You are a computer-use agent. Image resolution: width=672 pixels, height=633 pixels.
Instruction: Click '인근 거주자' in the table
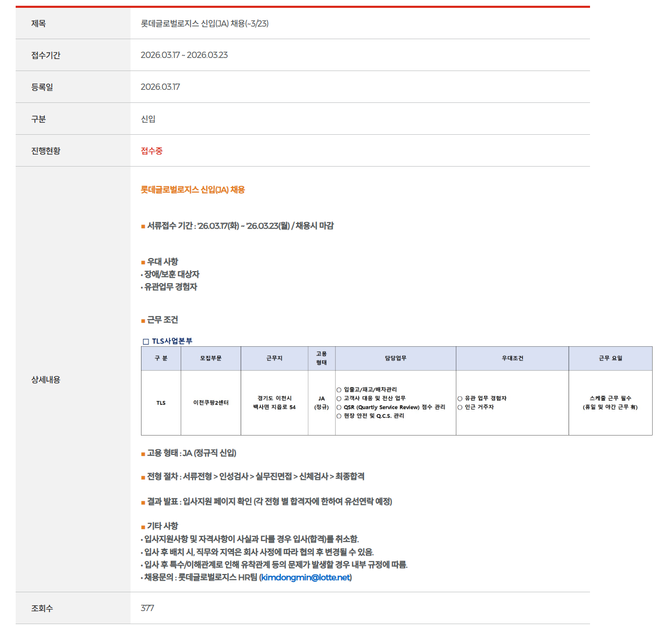point(476,407)
